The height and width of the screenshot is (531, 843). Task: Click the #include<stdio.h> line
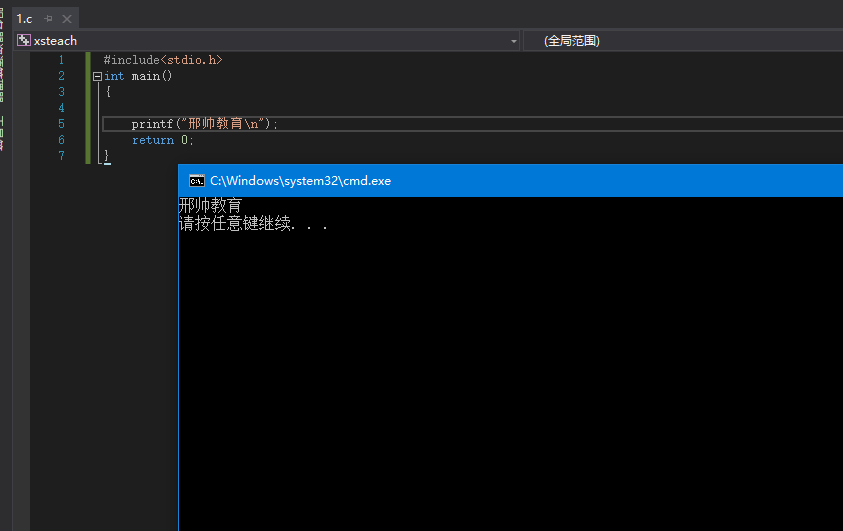click(x=162, y=60)
